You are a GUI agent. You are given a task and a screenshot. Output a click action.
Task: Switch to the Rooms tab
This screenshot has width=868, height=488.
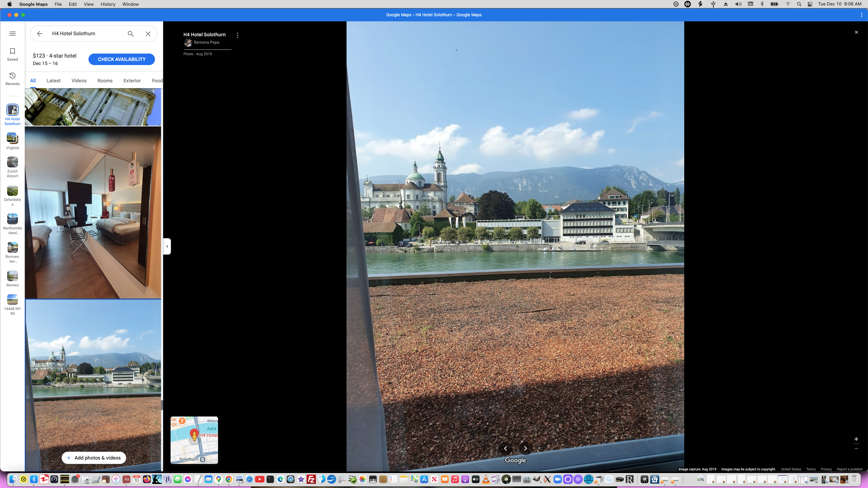[105, 81]
